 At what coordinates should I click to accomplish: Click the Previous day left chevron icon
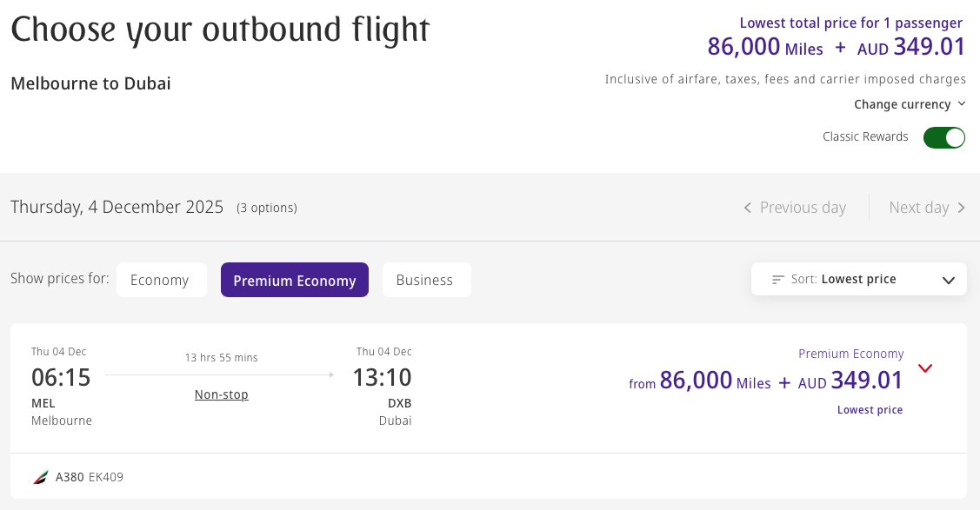click(x=748, y=208)
